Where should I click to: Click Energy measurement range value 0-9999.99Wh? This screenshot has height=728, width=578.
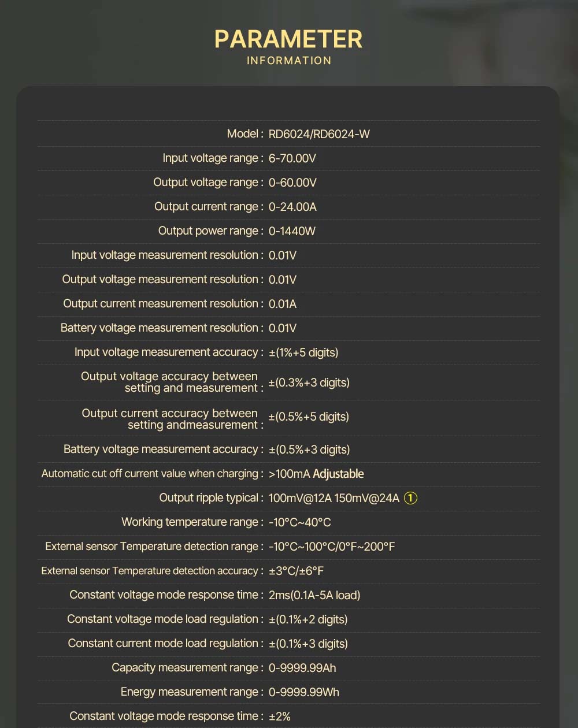click(304, 692)
